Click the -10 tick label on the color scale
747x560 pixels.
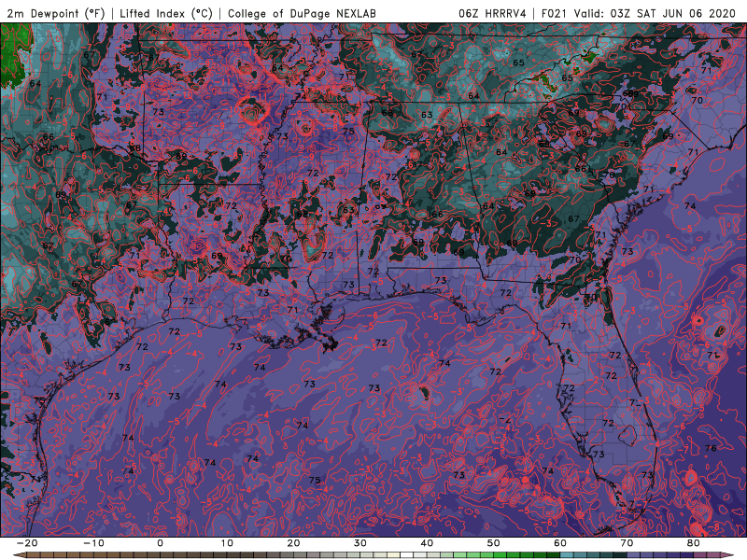pos(92,543)
